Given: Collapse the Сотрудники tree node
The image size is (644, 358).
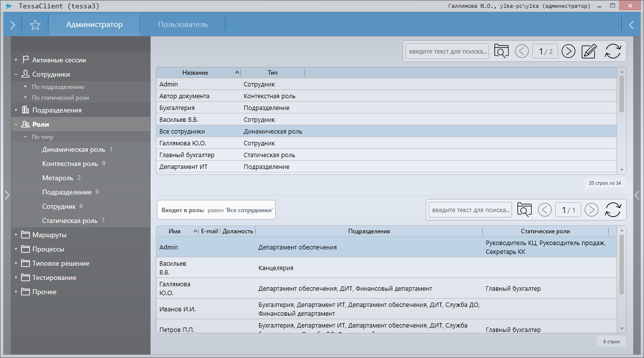Looking at the screenshot, I should [x=16, y=74].
